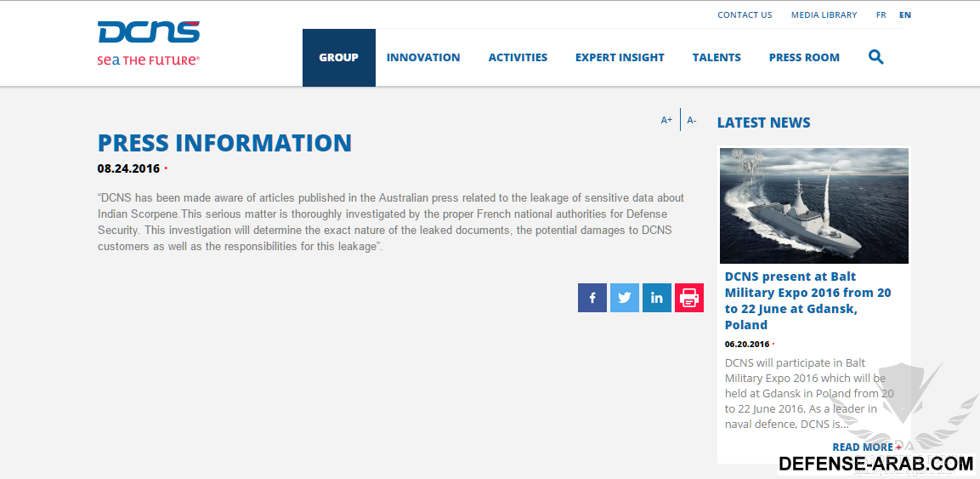Share article on Twitter
The width and height of the screenshot is (980, 479).
625,298
